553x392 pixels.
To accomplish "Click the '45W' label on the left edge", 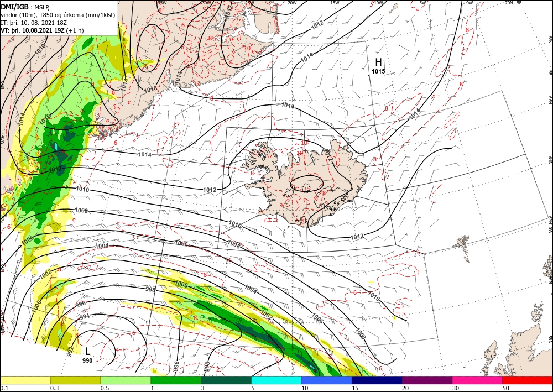I will coord(2,140).
